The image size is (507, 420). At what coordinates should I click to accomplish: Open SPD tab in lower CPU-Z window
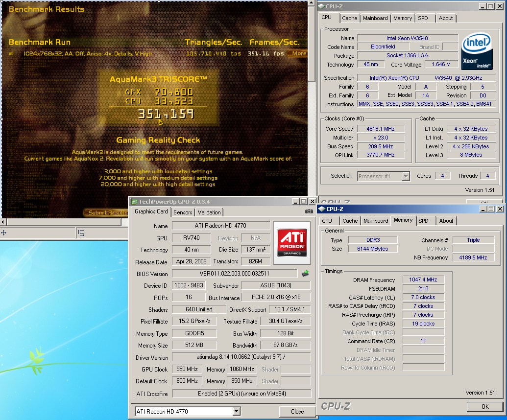(x=423, y=221)
